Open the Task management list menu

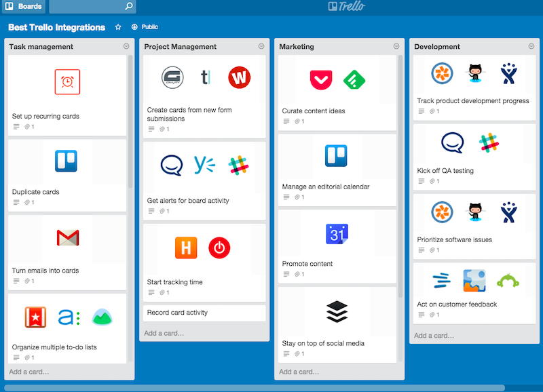pos(126,46)
